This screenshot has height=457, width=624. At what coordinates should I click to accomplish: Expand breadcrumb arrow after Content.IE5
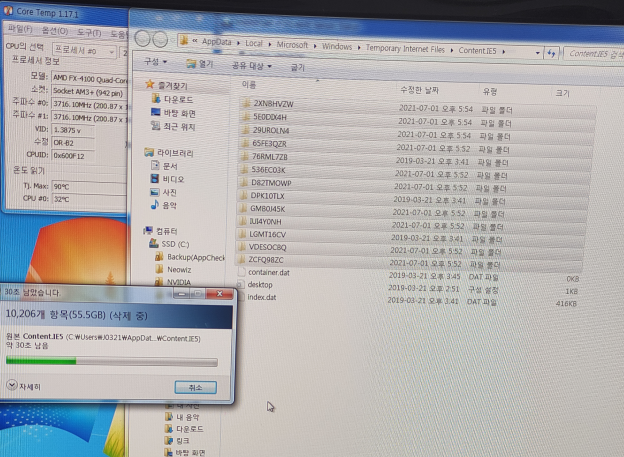503,51
